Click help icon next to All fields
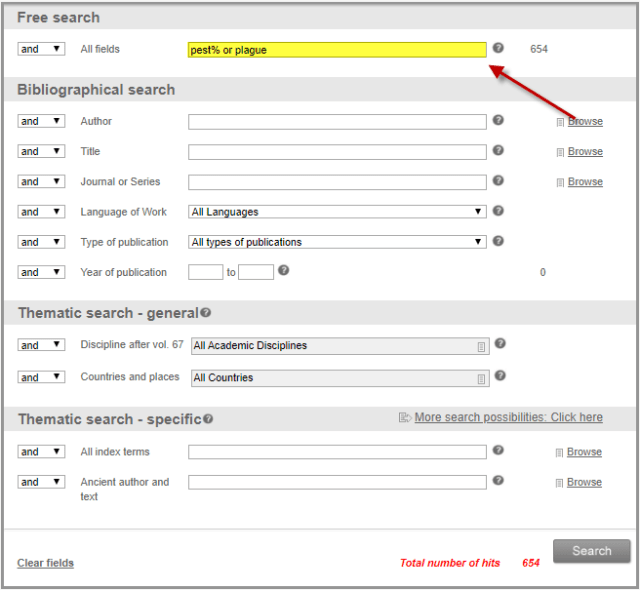640x590 pixels. click(498, 48)
